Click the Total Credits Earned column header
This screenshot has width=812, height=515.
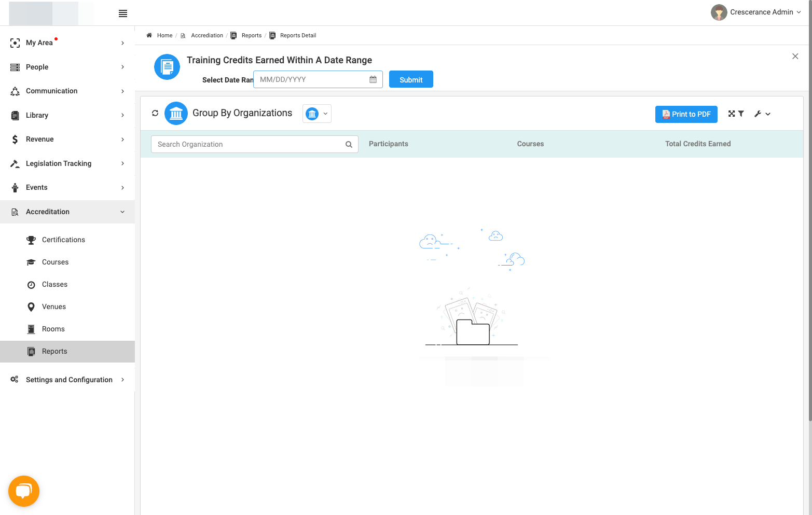[x=698, y=144]
